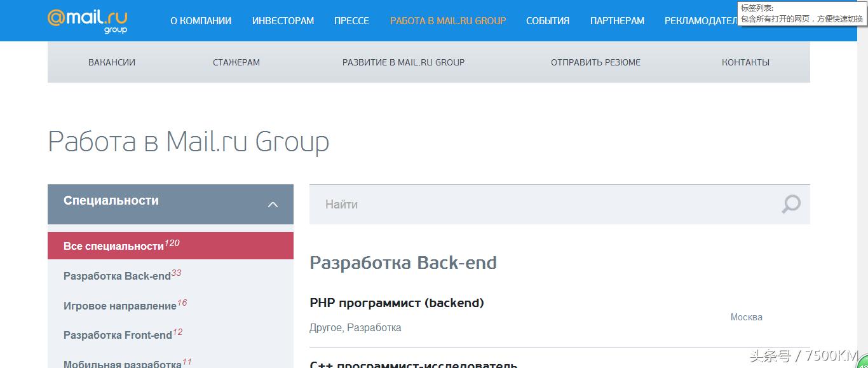Go to the ПРЕССЕ section

[351, 21]
